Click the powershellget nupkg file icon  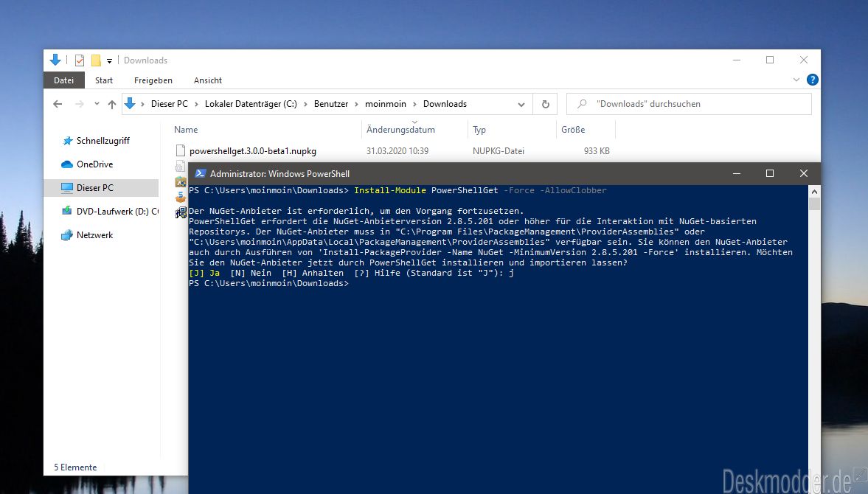tap(180, 150)
